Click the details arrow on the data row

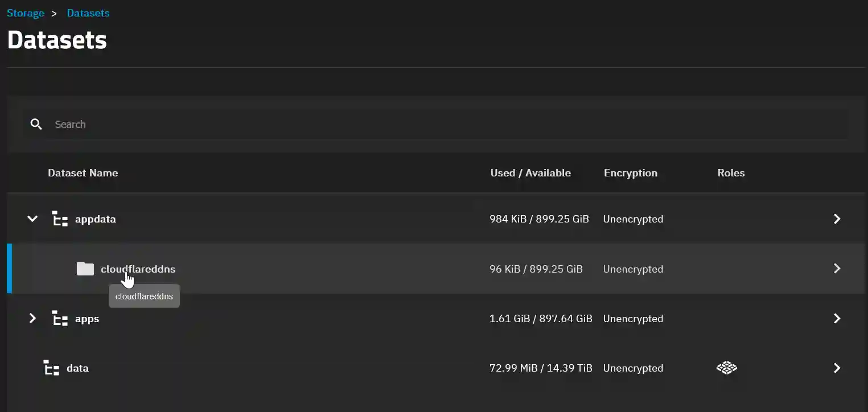837,368
